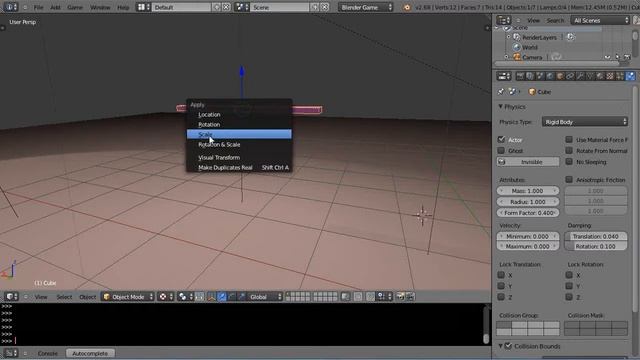The height and width of the screenshot is (360, 640).
Task: Open the Console menu in console header
Action: pyautogui.click(x=47, y=353)
